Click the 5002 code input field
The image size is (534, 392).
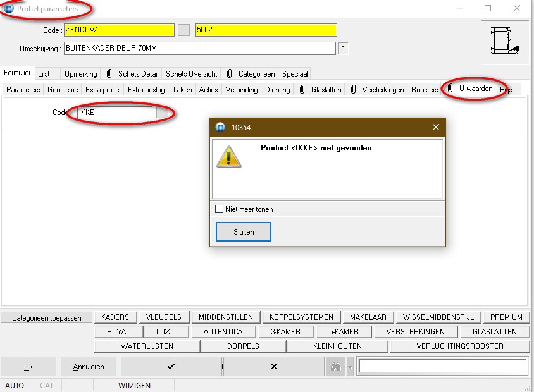266,30
